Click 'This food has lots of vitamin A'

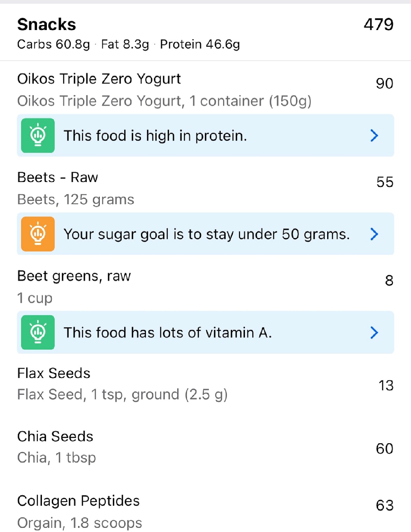(168, 332)
